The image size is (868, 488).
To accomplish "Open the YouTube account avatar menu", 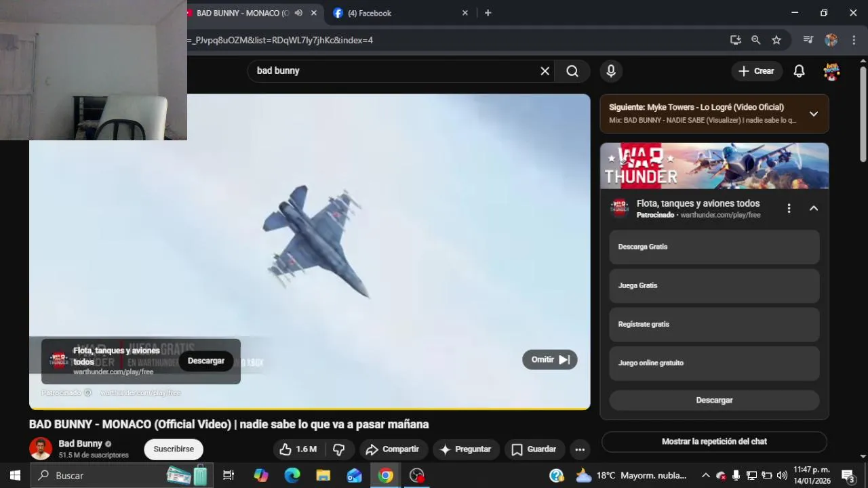I will [831, 71].
